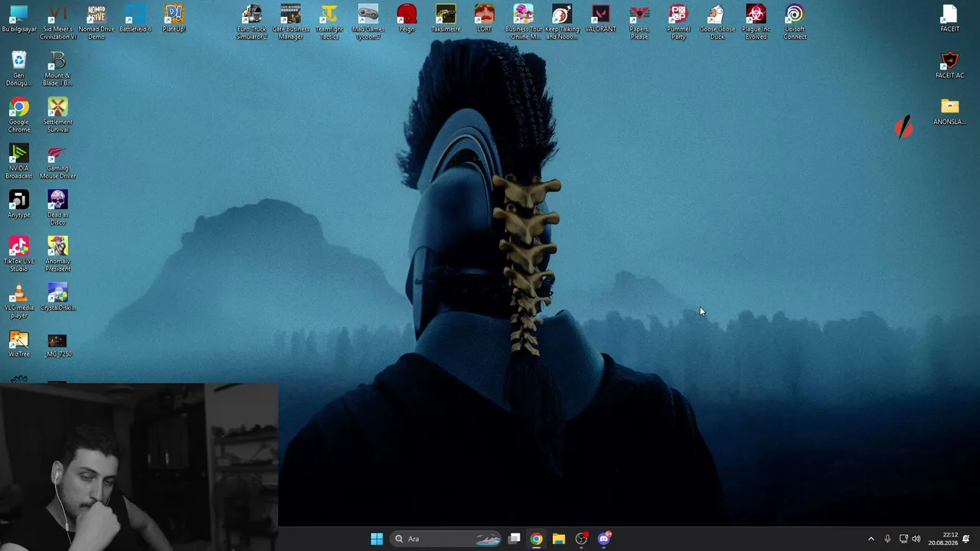Click the Settlement Survival icon
This screenshot has width=980, height=551.
57,116
